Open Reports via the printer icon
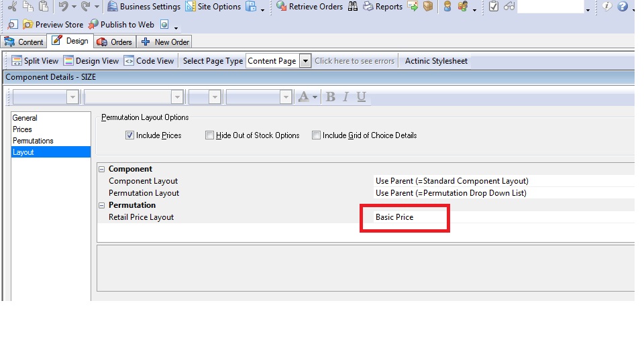 (368, 7)
